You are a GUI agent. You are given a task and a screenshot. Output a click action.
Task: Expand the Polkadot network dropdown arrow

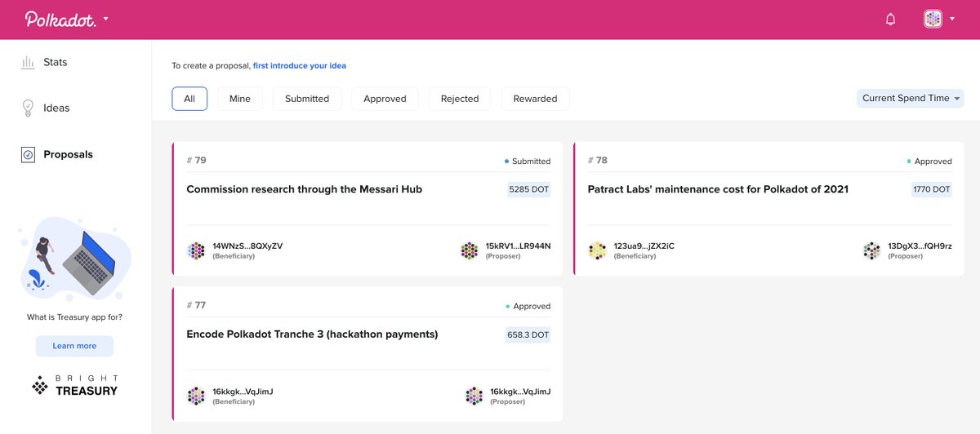point(106,19)
